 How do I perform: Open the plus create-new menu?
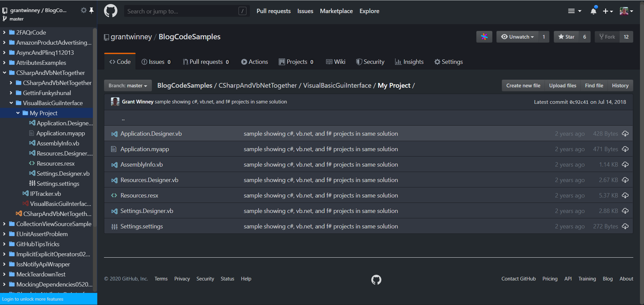(608, 11)
